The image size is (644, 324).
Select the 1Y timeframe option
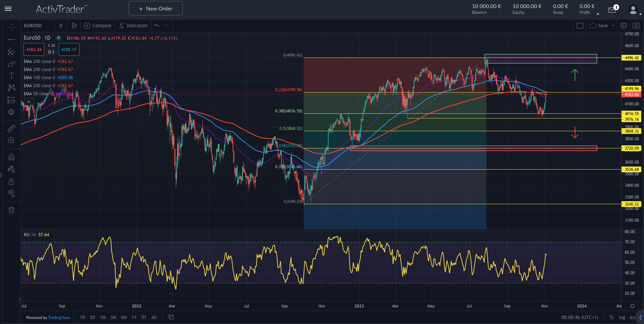[134, 317]
